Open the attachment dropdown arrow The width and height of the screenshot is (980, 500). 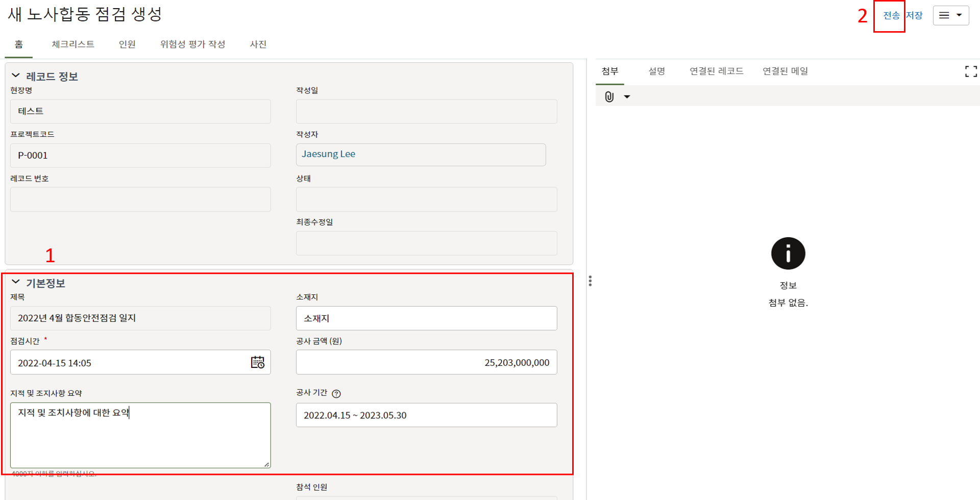pyautogui.click(x=627, y=97)
